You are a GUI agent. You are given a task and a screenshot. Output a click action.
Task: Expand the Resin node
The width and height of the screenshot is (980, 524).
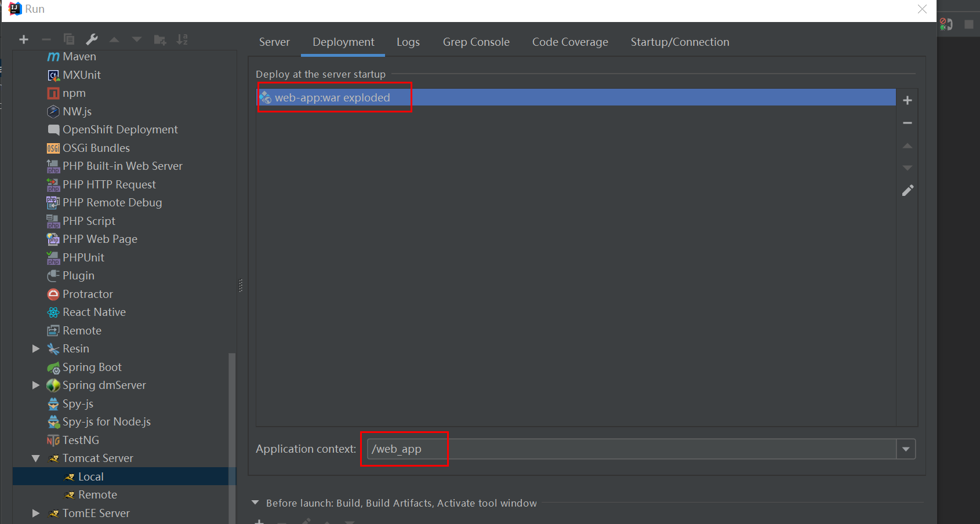point(36,348)
